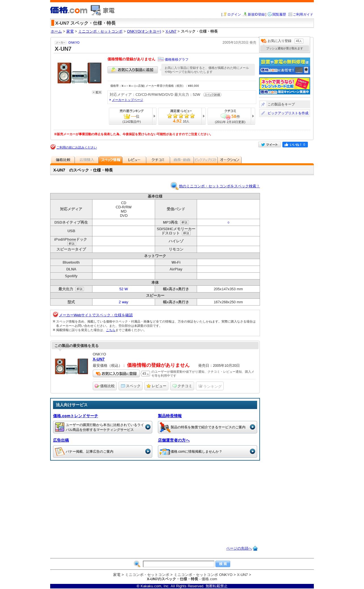Image resolution: width=364 pixels, height=589 pixels.
Task: Click 2 way value in spec table
Action: pyautogui.click(x=124, y=302)
